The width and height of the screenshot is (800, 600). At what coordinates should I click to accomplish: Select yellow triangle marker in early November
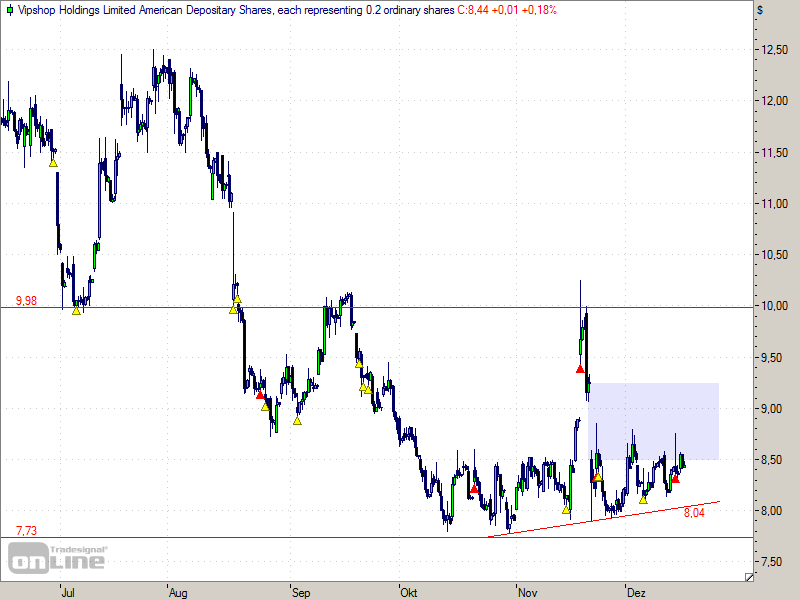click(566, 510)
